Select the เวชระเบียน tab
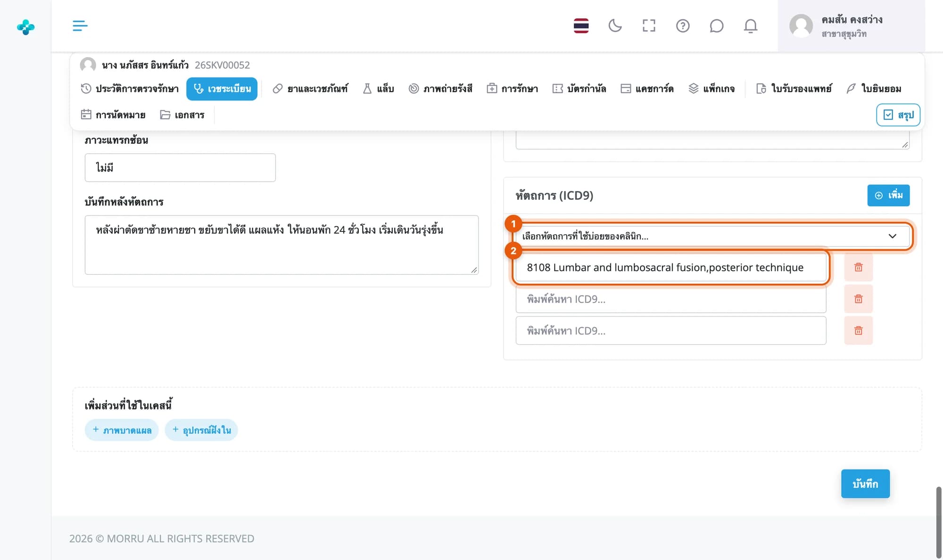943x560 pixels. click(x=222, y=89)
